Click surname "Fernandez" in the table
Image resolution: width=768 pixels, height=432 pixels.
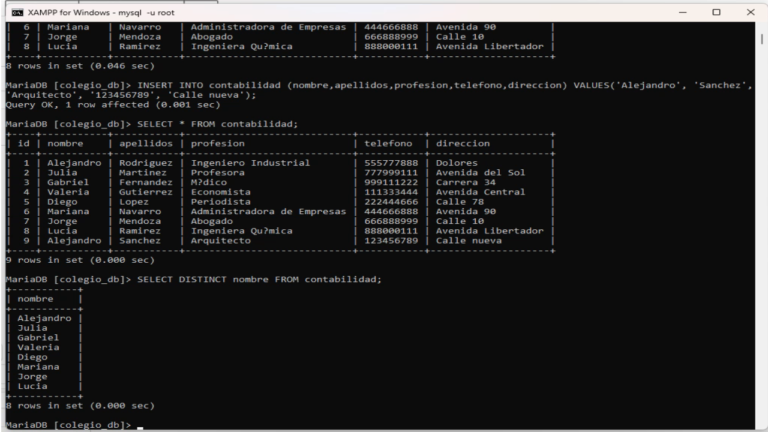[145, 182]
